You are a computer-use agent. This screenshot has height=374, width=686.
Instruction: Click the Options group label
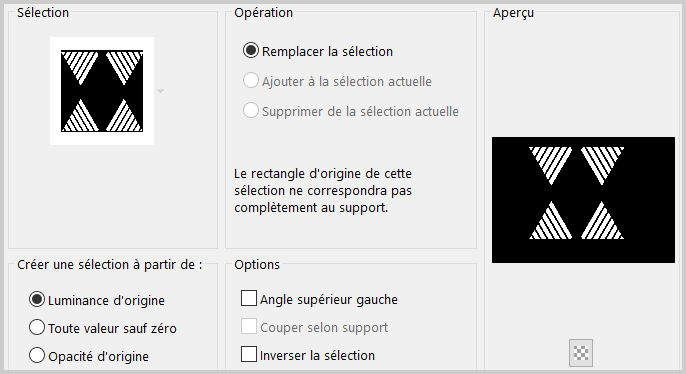click(257, 265)
